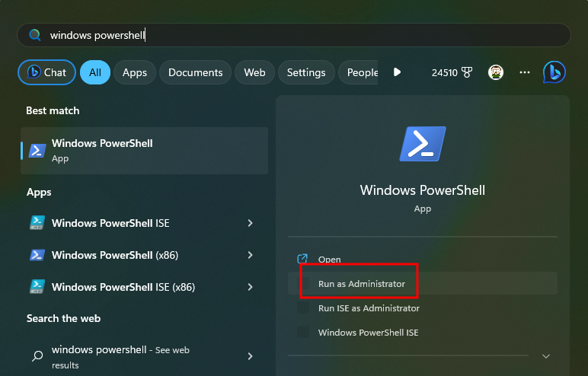Switch to the Apps filter tab
The image size is (588, 376).
[135, 72]
